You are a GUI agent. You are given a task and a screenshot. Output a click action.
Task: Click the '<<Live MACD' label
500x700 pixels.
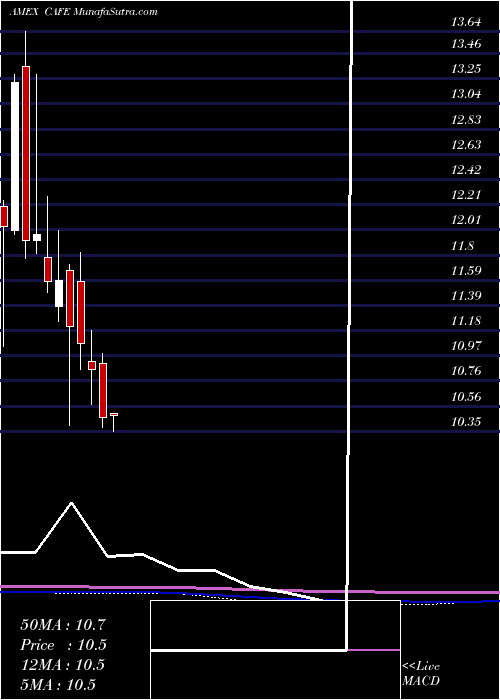pyautogui.click(x=421, y=674)
